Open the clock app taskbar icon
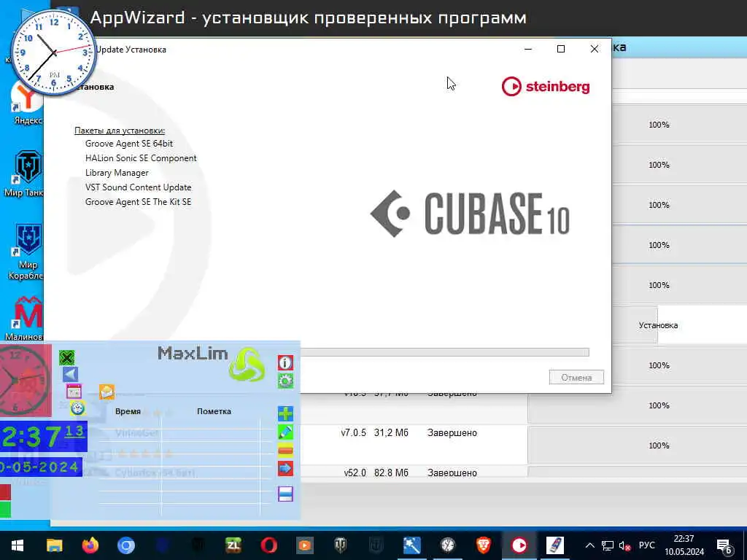 click(448, 545)
